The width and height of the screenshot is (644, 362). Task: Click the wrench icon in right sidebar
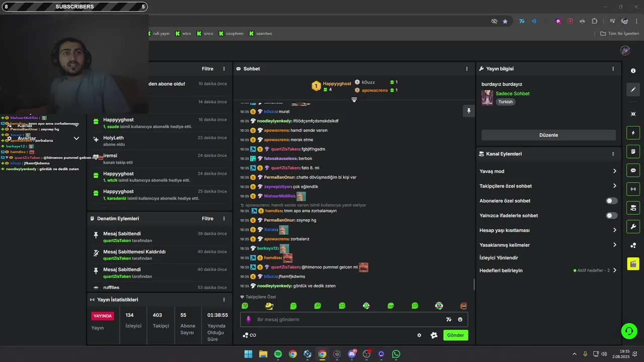633,226
